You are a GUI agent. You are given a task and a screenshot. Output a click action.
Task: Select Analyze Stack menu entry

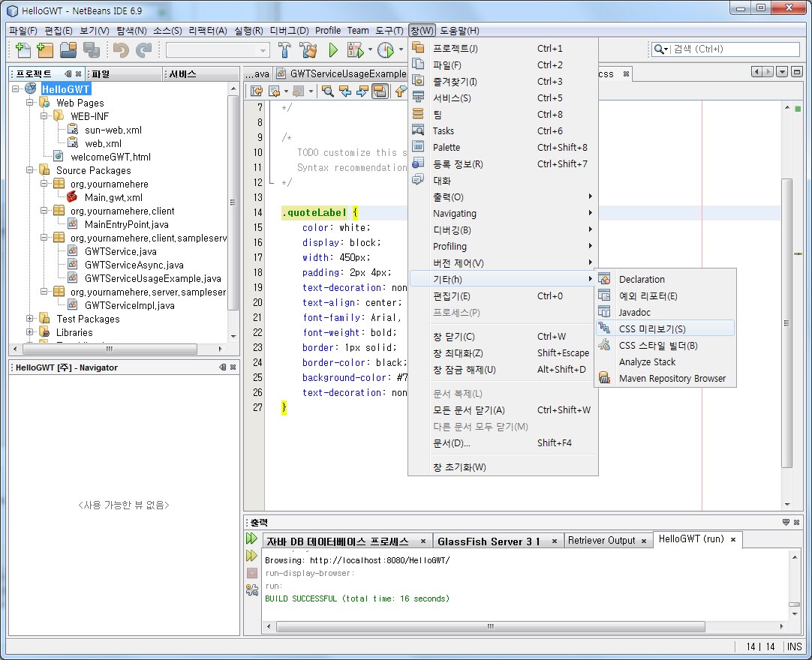tap(666, 361)
